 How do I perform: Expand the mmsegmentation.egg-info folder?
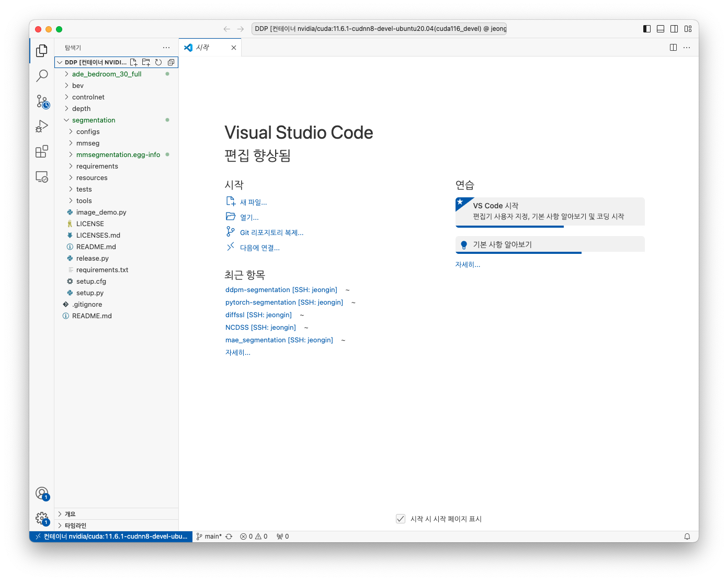[116, 154]
